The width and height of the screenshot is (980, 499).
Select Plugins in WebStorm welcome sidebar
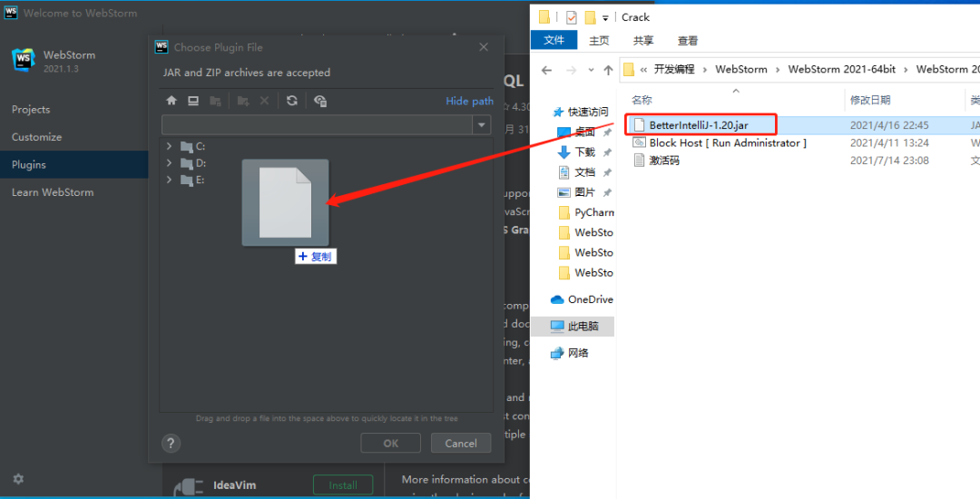[x=74, y=165]
